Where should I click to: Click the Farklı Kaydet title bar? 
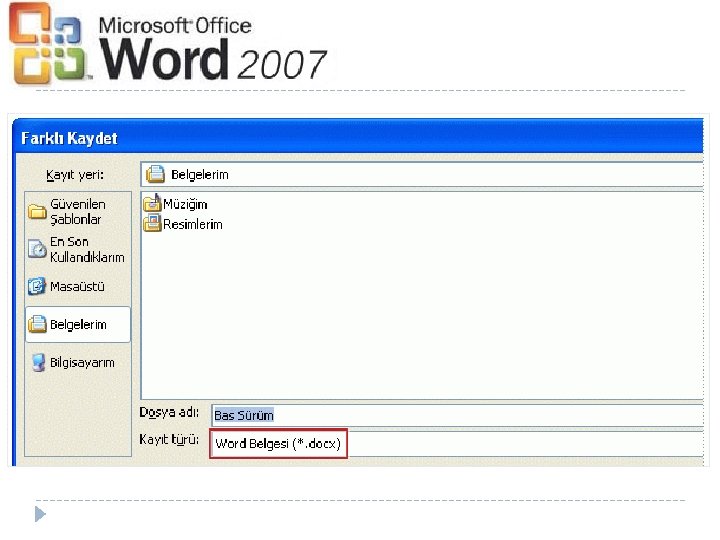[x=358, y=137]
